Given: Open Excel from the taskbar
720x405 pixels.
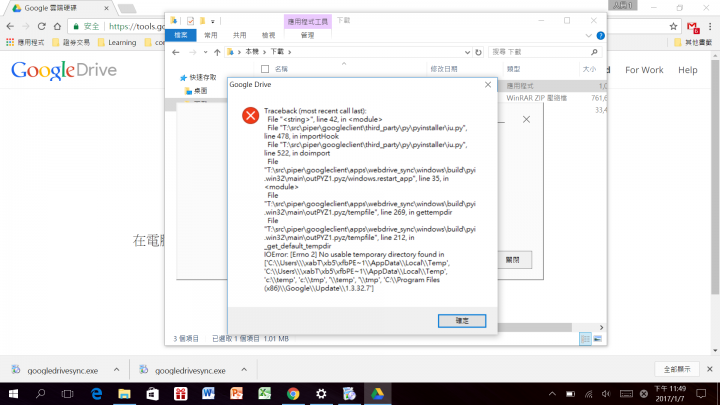Looking at the screenshot, I should 264,394.
